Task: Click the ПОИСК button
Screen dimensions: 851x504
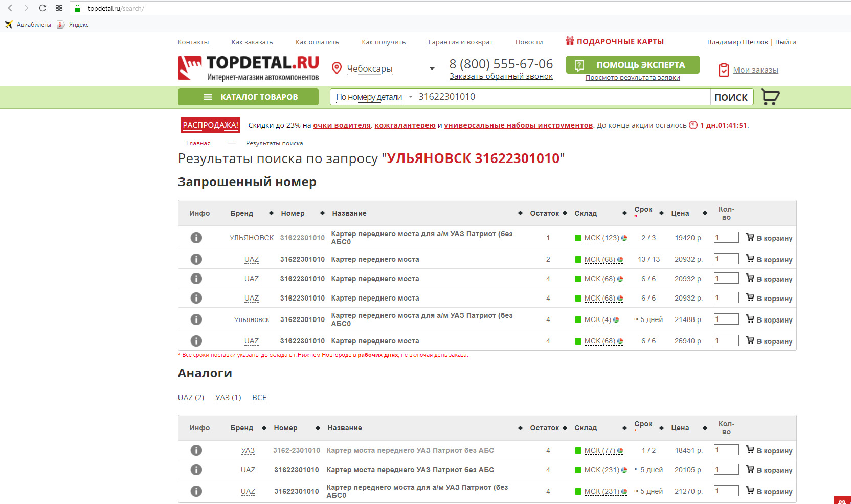Action: (x=731, y=97)
